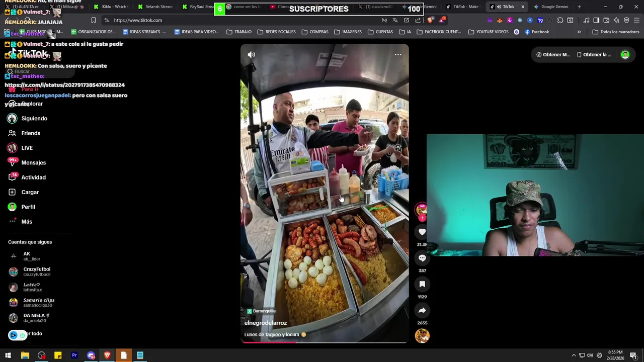Click the Barranquilla location tag

[261, 311]
